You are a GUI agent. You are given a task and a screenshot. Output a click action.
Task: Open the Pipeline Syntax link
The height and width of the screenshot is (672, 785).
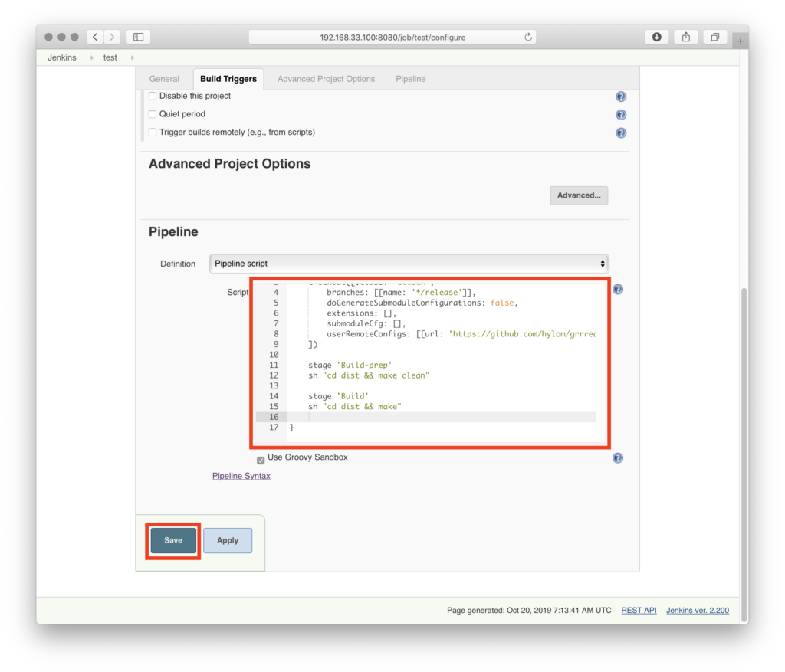pyautogui.click(x=241, y=476)
